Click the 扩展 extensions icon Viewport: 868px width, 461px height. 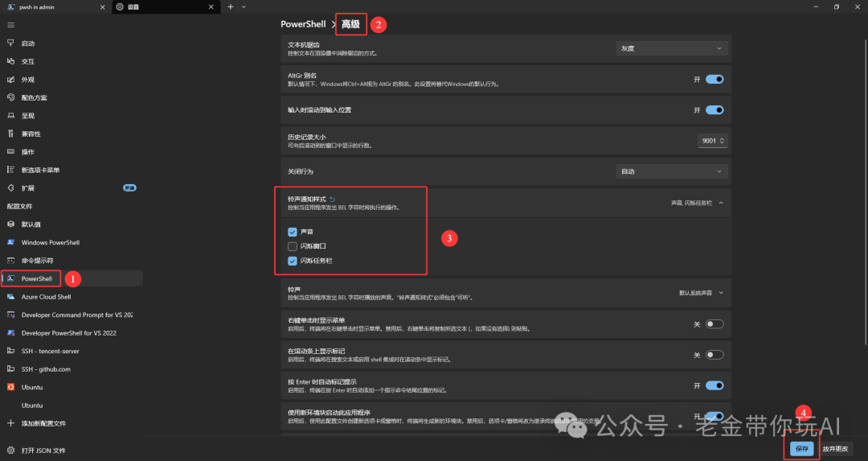coord(10,187)
